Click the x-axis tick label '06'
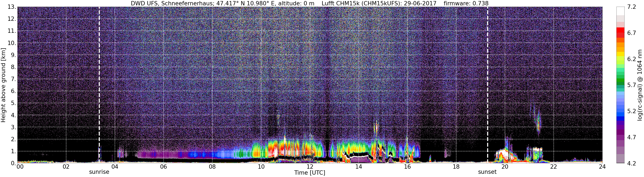Viewport: 644px width, 177px height. [164, 167]
